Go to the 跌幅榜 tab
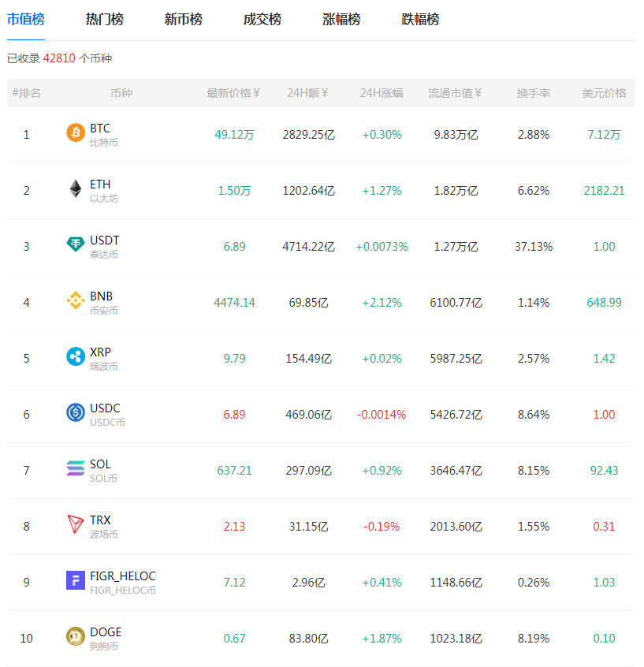644x667 pixels. point(420,20)
